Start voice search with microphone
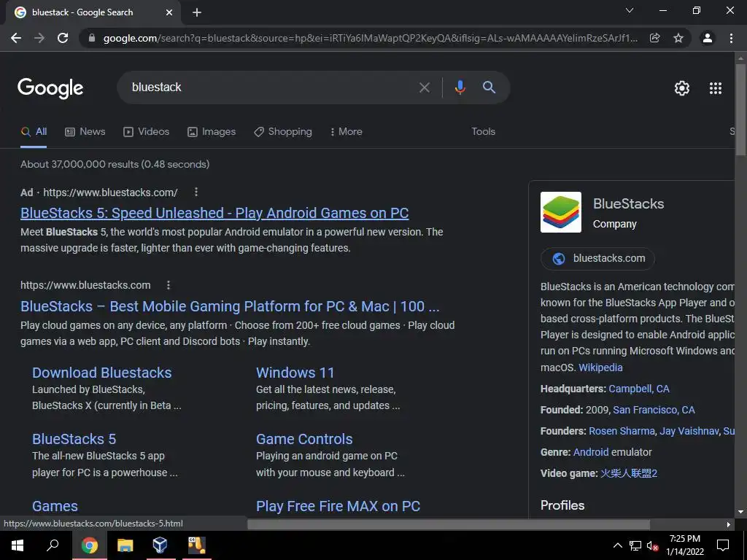Viewport: 747px width, 560px height. coord(460,87)
